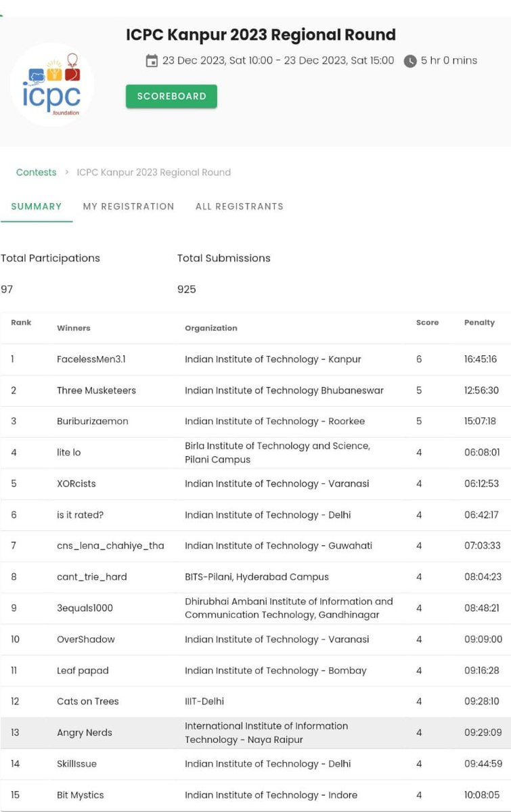Select team Angry Nerds
The image size is (511, 812).
pyautogui.click(x=85, y=733)
